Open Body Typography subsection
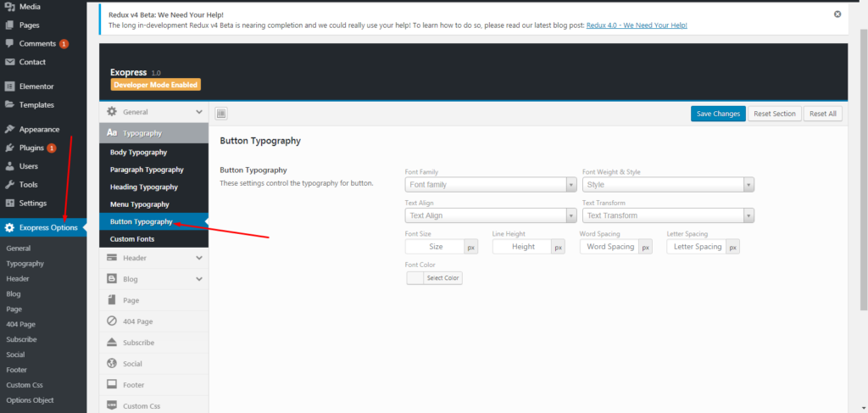Image resolution: width=868 pixels, height=413 pixels. [x=154, y=153]
